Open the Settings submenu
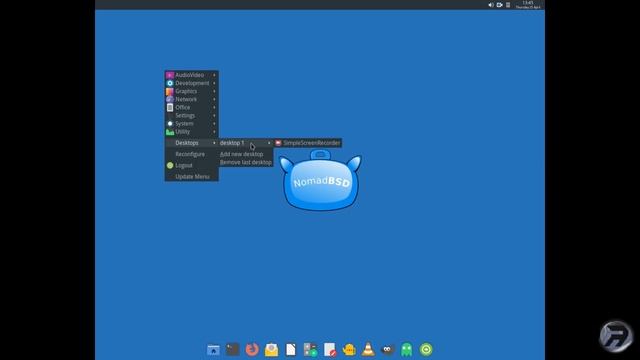This screenshot has width=640, height=360. pos(191,116)
